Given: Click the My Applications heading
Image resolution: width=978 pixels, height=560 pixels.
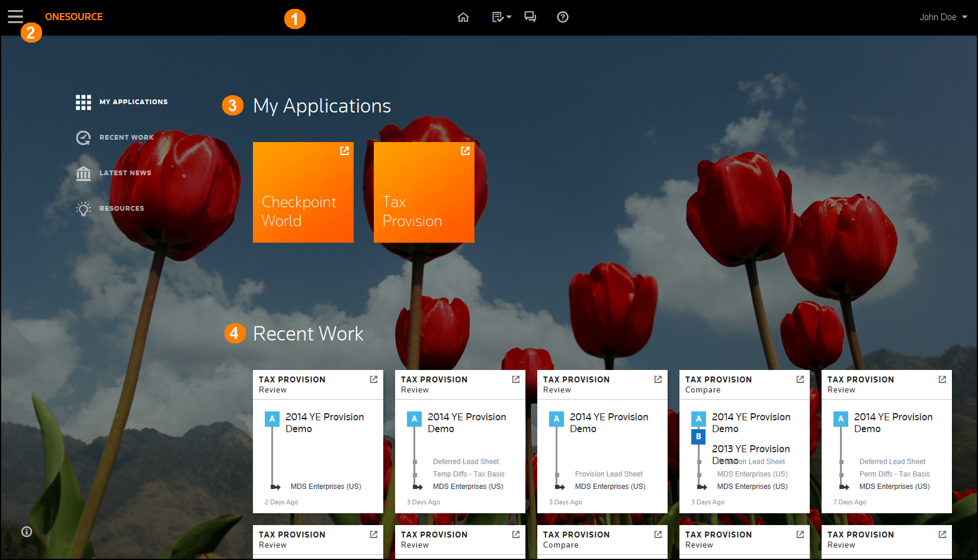Looking at the screenshot, I should coord(322,106).
